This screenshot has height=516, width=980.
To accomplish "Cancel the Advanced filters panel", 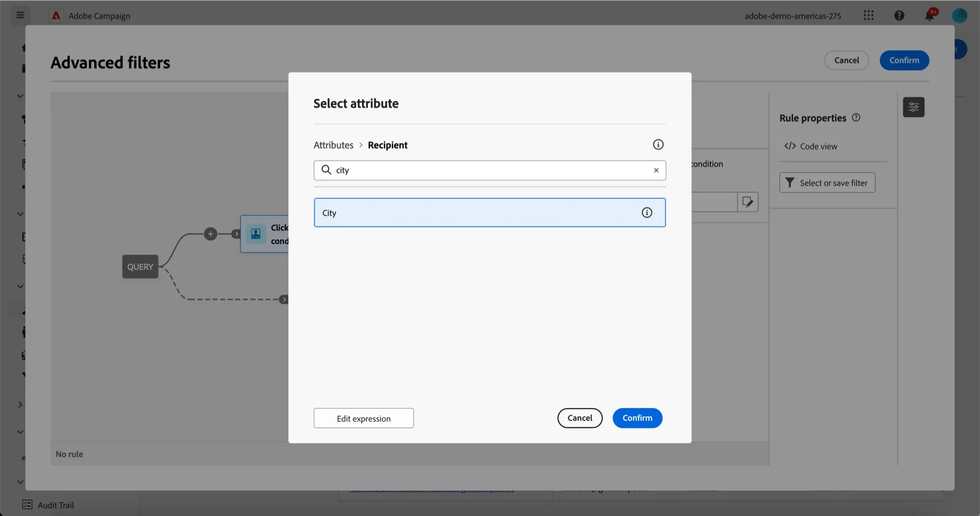I will pyautogui.click(x=846, y=60).
